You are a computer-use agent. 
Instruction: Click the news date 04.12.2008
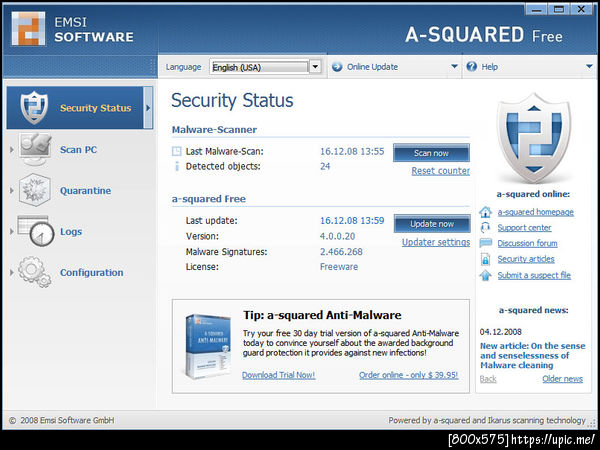[501, 332]
